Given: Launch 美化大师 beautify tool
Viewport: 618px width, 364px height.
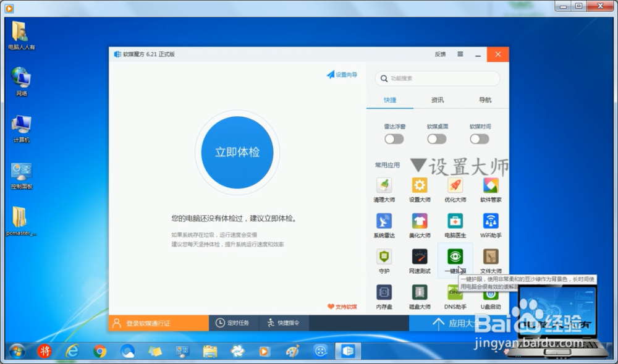Looking at the screenshot, I should point(420,226).
